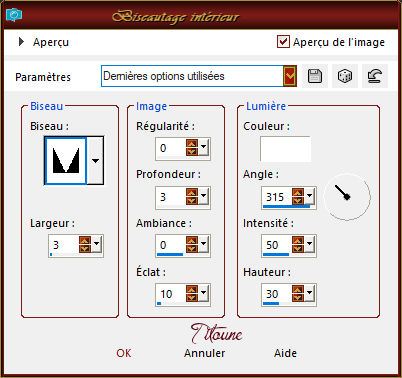Click the Éclat value field
Image resolution: width=402 pixels, height=378 pixels.
click(171, 294)
